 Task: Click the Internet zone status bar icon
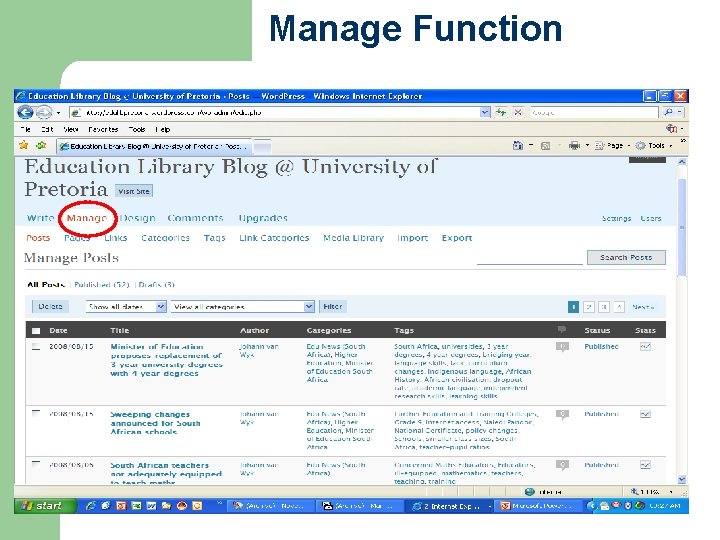pyautogui.click(x=530, y=492)
